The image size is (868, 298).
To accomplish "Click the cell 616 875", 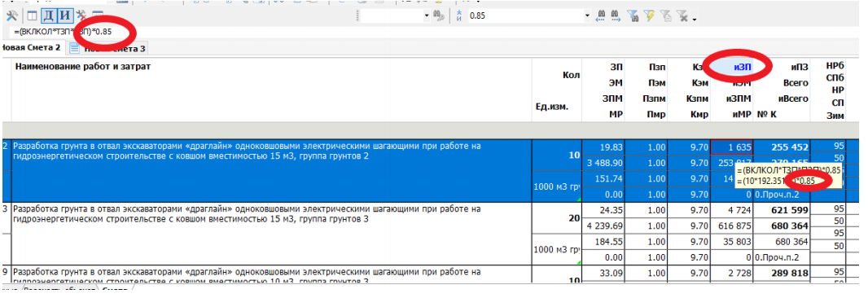I will 731,226.
